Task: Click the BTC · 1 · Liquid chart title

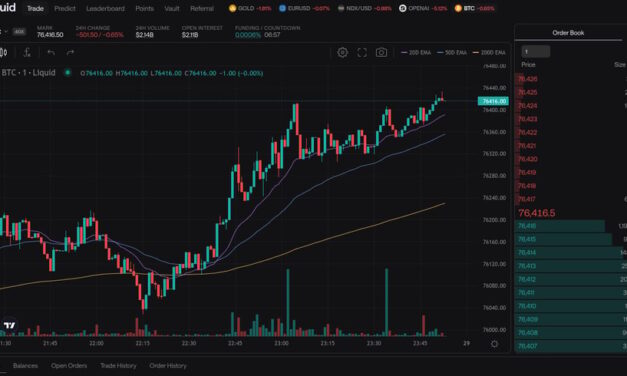Action: pos(28,73)
